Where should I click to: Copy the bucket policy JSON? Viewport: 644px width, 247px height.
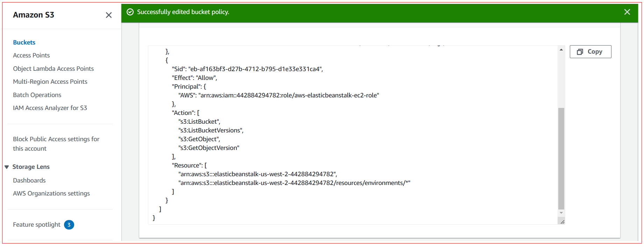[x=590, y=52]
